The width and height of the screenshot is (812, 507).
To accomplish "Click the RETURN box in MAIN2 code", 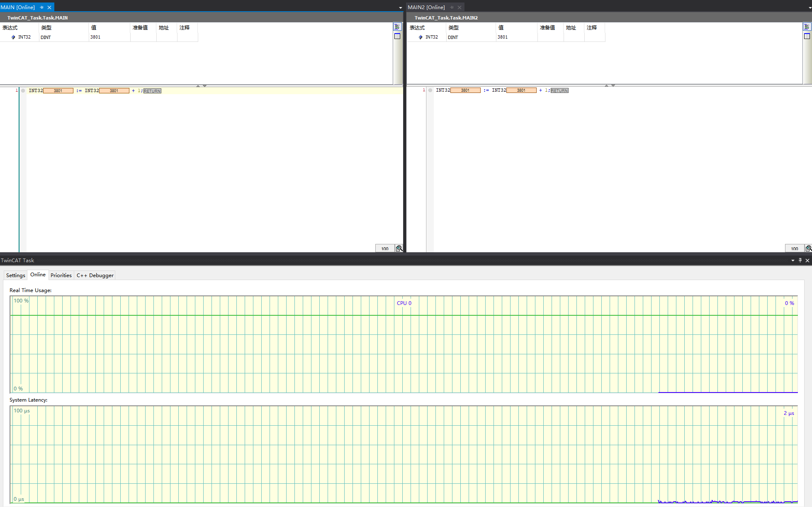I will pyautogui.click(x=559, y=90).
